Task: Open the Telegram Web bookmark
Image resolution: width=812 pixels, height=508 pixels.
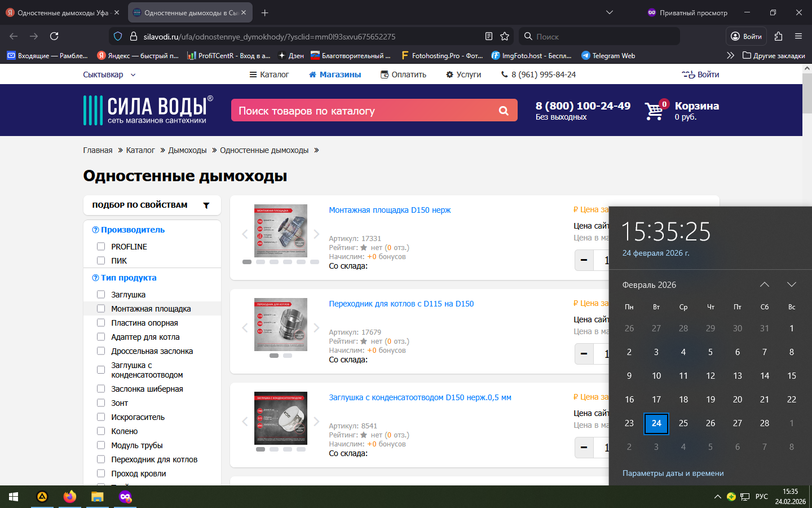Action: point(608,55)
